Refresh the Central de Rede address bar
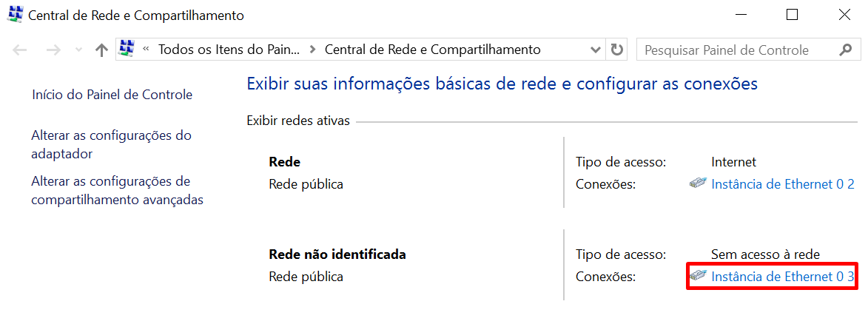This screenshot has height=324, width=868. 616,50
